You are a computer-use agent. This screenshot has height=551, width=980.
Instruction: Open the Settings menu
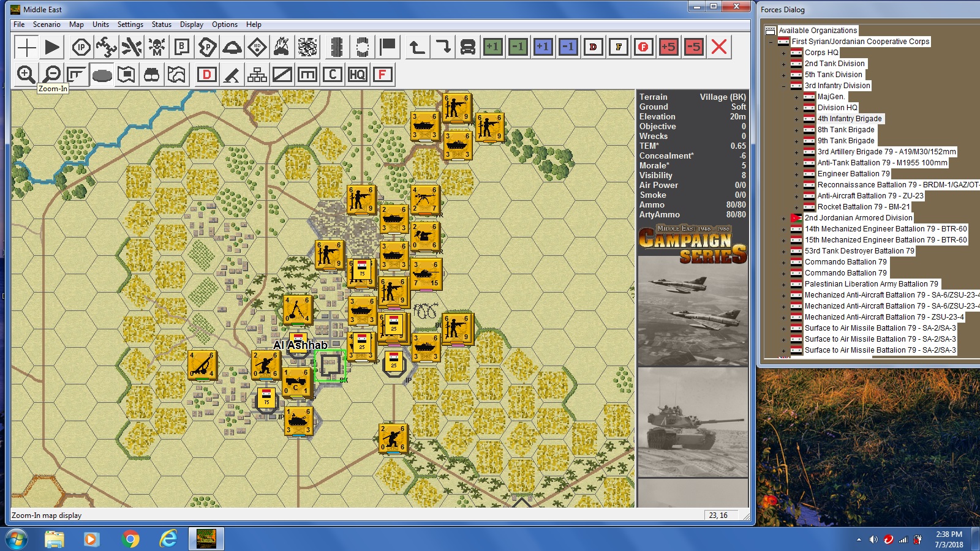click(x=130, y=24)
